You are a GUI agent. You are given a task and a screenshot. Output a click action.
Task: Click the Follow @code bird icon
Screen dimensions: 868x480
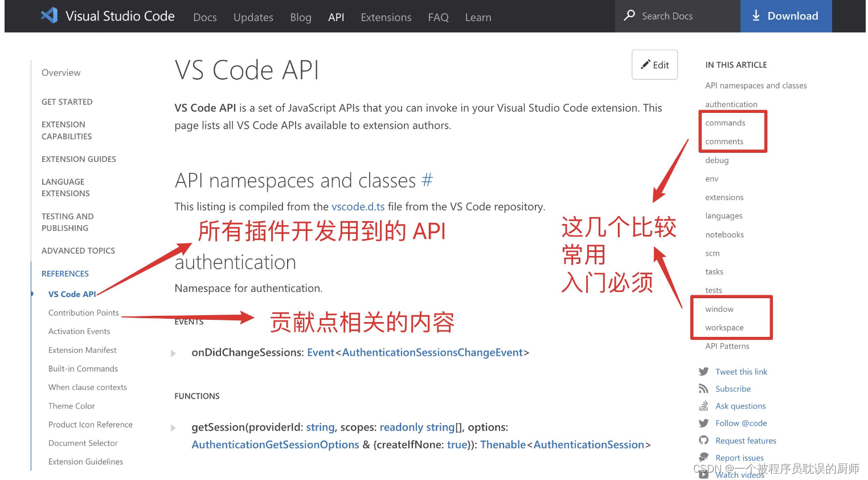click(704, 422)
